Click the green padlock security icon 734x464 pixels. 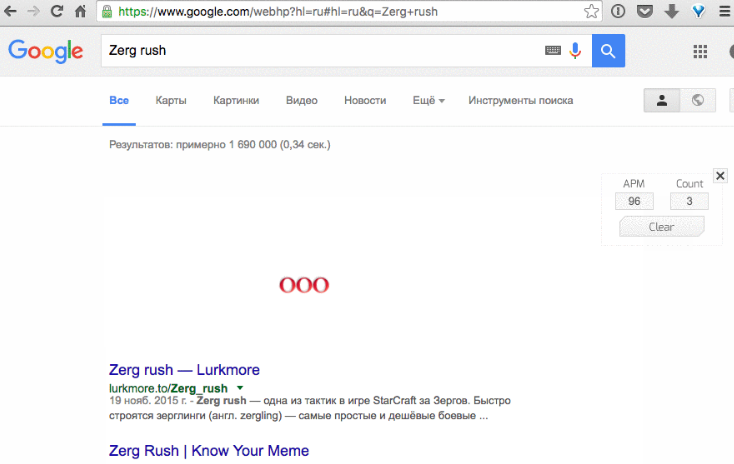(x=107, y=11)
